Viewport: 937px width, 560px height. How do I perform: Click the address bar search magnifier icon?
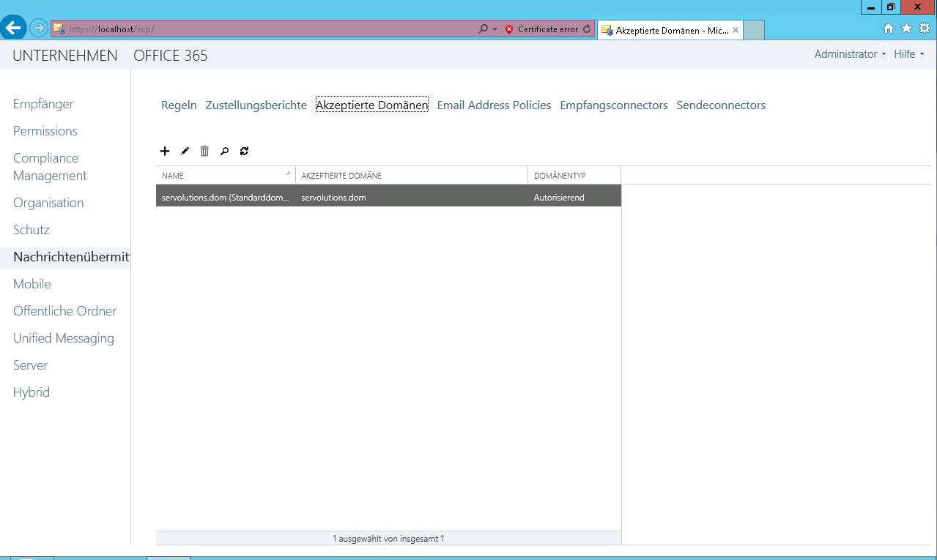coord(483,29)
